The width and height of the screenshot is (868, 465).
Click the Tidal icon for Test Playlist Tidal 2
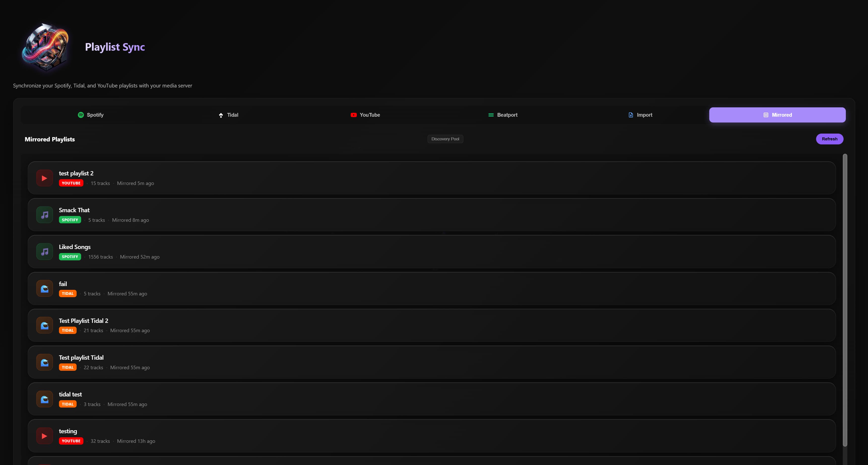coord(45,325)
